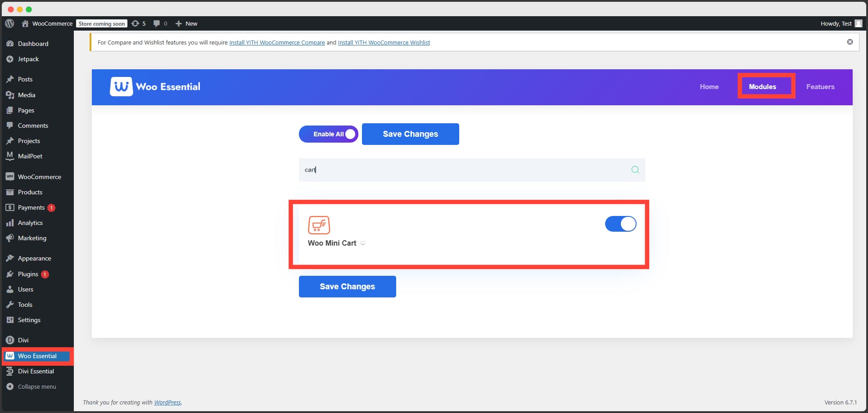Click the Divi Essential icon in sidebar
Image resolution: width=868 pixels, height=413 pixels.
pyautogui.click(x=10, y=371)
